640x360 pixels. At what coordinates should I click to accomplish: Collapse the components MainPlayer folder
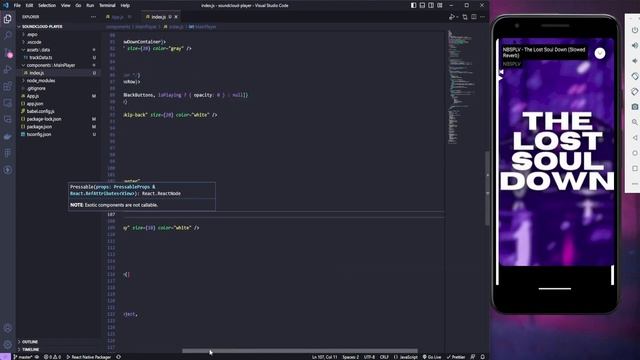coord(51,65)
